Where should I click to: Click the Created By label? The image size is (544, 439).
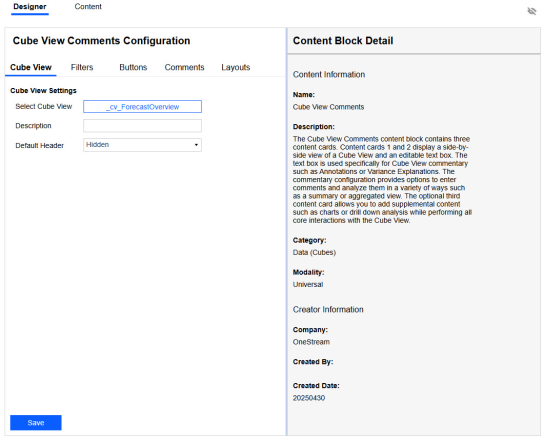point(313,362)
